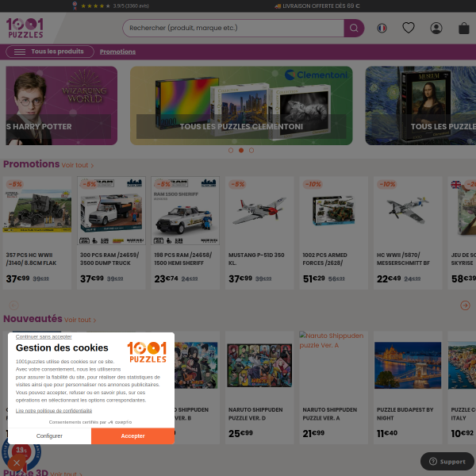Click the search magnifier button
Viewport: 476px width, 476px height.
pyautogui.click(x=354, y=28)
